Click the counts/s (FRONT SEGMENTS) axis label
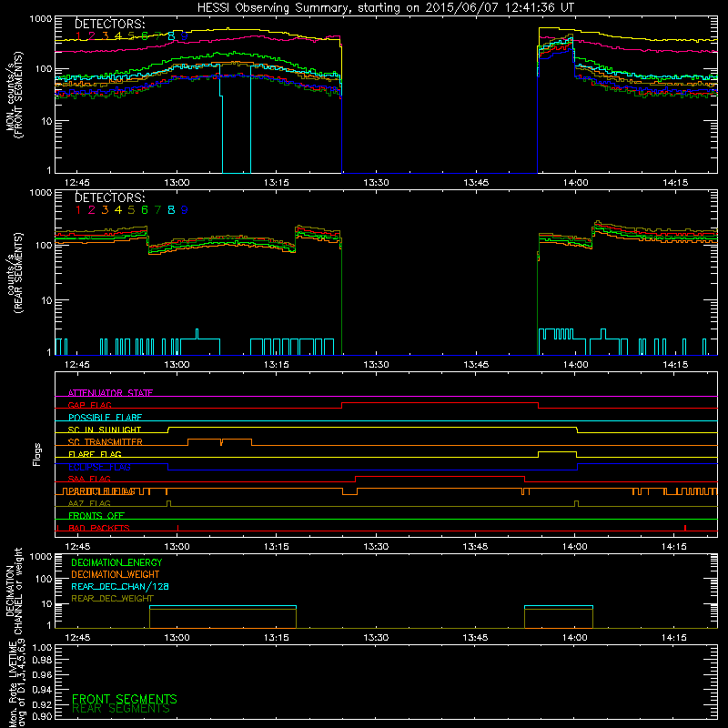 click(14, 95)
